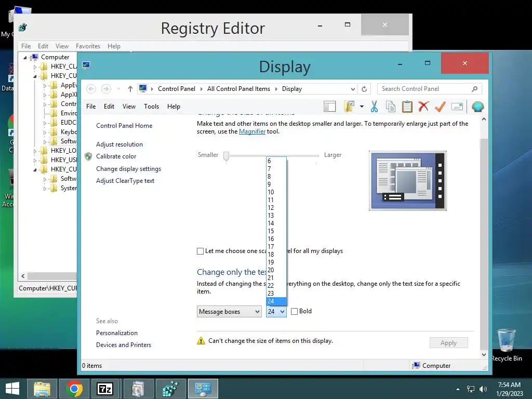Click the Display control panel taskbar icon
532x399 pixels.
(203, 389)
